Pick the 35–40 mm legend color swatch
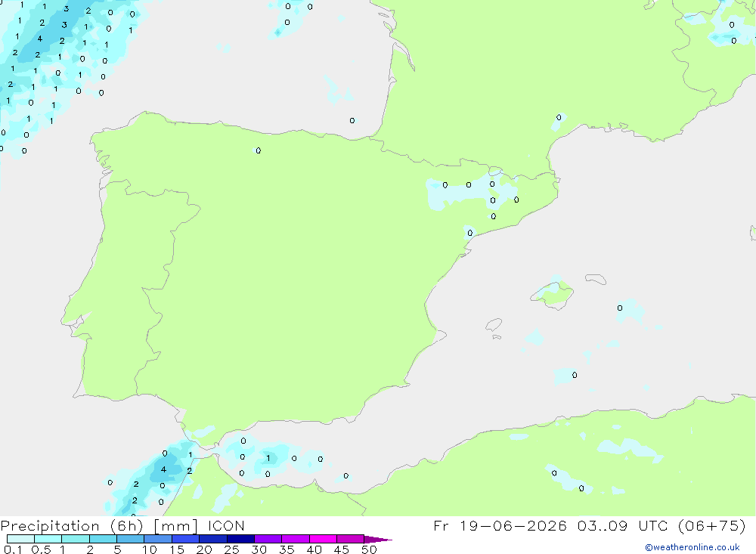Screen dimensions: 756x554 pyautogui.click(x=296, y=539)
